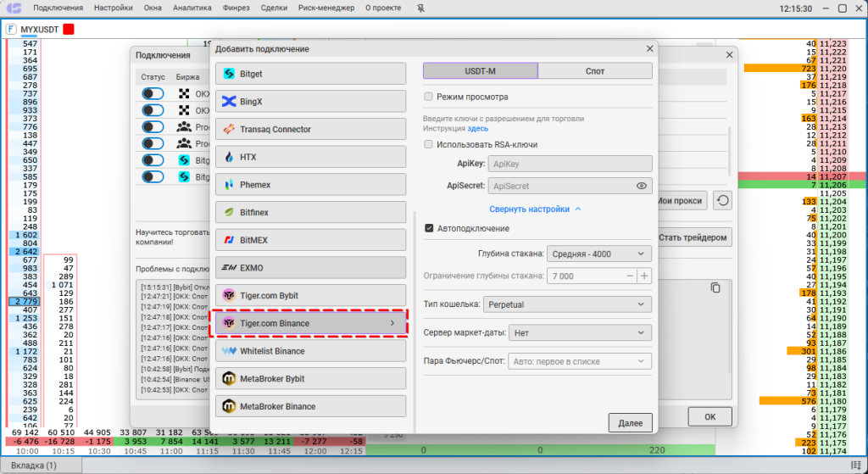Toggle the first Bitget connection switch in Подключения
Image resolution: width=868 pixels, height=474 pixels.
coord(153,160)
